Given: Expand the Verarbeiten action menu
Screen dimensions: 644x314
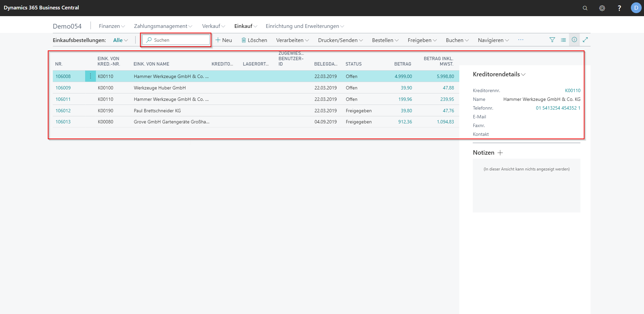Looking at the screenshot, I should click(292, 40).
